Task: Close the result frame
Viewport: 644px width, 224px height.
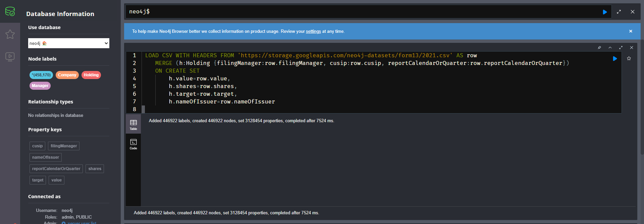Action: point(632,48)
